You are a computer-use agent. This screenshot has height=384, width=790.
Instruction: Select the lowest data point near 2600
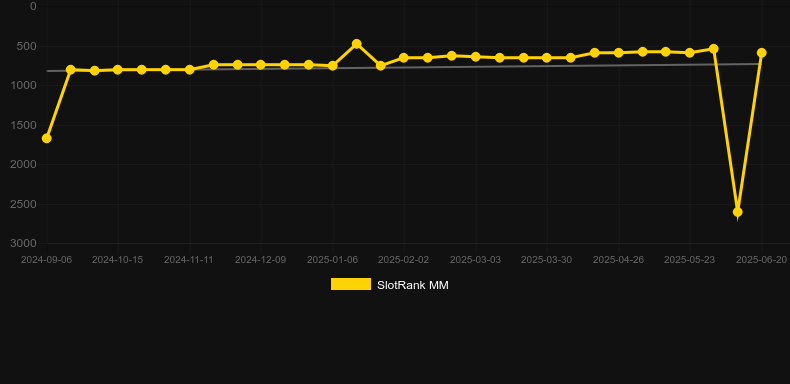(738, 212)
